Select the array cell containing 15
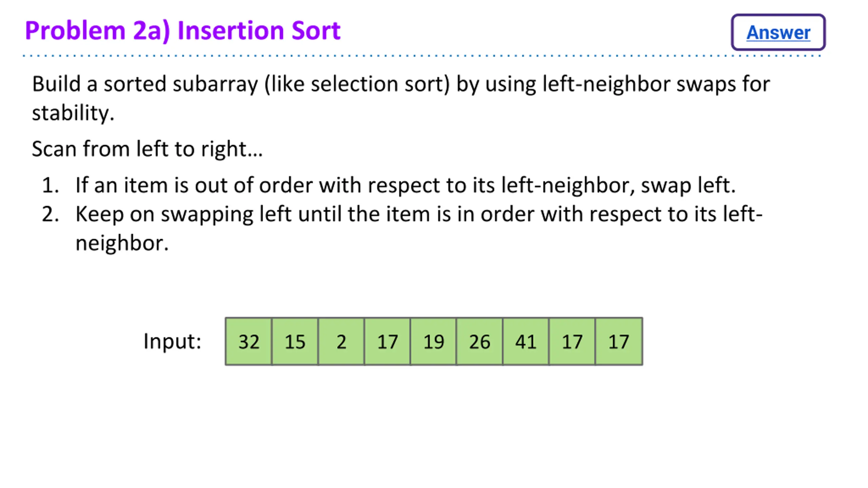The width and height of the screenshot is (868, 488). click(x=295, y=341)
